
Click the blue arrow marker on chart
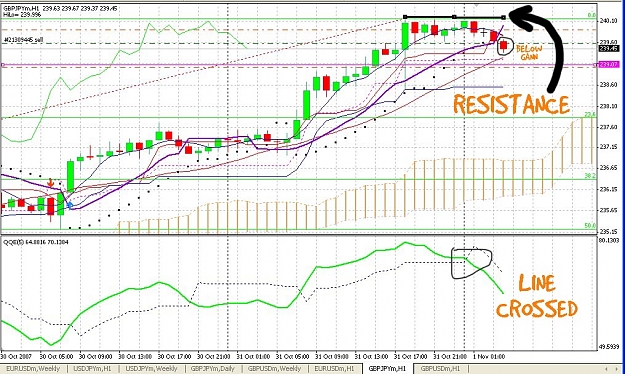(x=70, y=205)
